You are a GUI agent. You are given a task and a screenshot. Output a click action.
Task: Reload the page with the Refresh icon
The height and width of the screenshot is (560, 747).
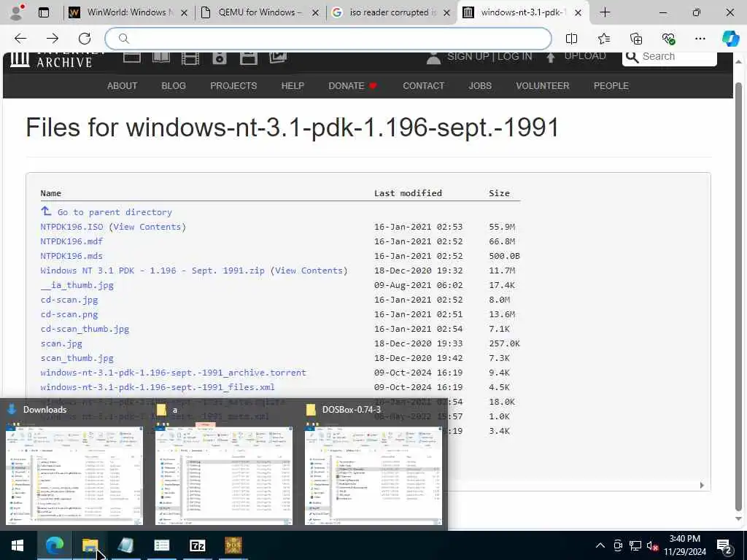(x=85, y=39)
